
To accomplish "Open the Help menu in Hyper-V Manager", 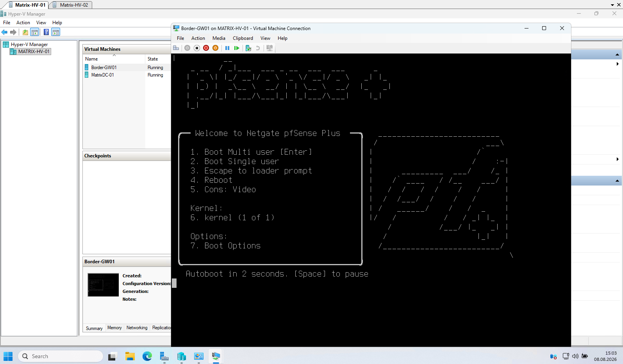I will pos(57,23).
